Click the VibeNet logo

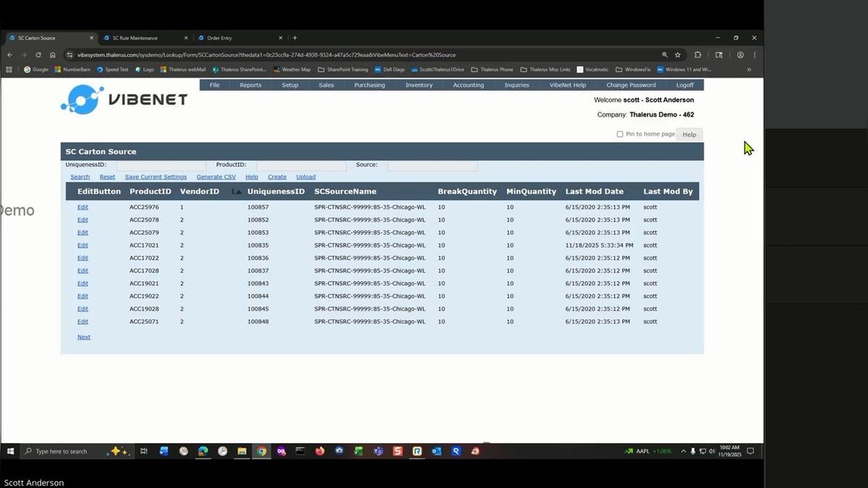point(124,100)
